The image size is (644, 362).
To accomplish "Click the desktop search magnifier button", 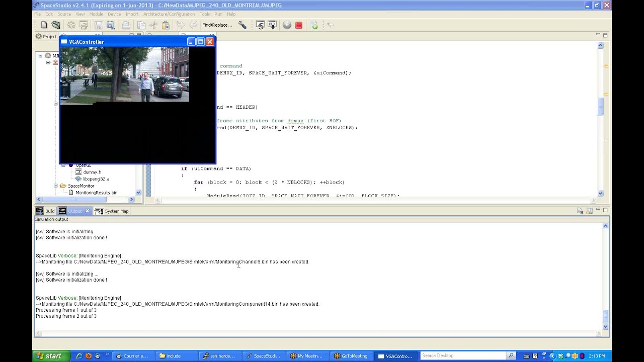I will point(511,356).
